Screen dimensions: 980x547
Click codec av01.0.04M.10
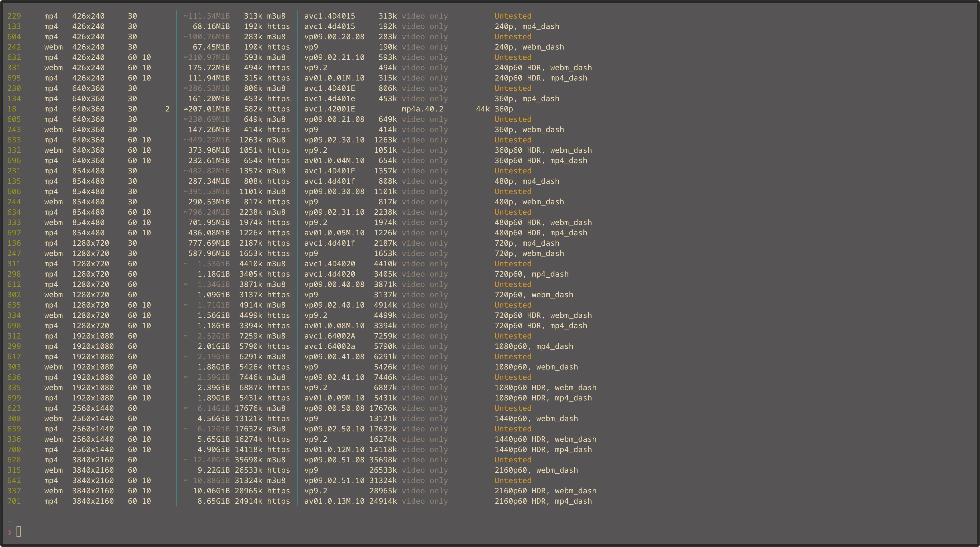(334, 161)
